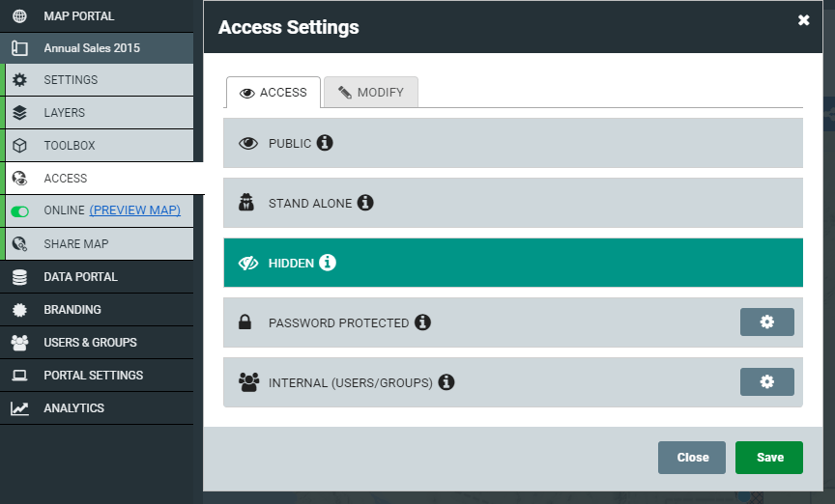Click info icon beside PASSWORD PROTECTED
The height and width of the screenshot is (504, 835).
click(423, 322)
